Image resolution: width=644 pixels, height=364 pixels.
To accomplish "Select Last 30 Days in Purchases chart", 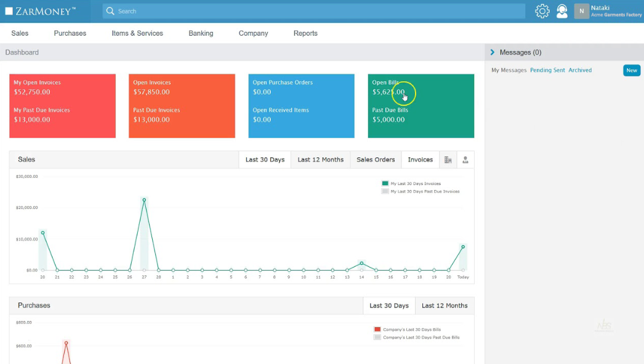I will point(388,306).
